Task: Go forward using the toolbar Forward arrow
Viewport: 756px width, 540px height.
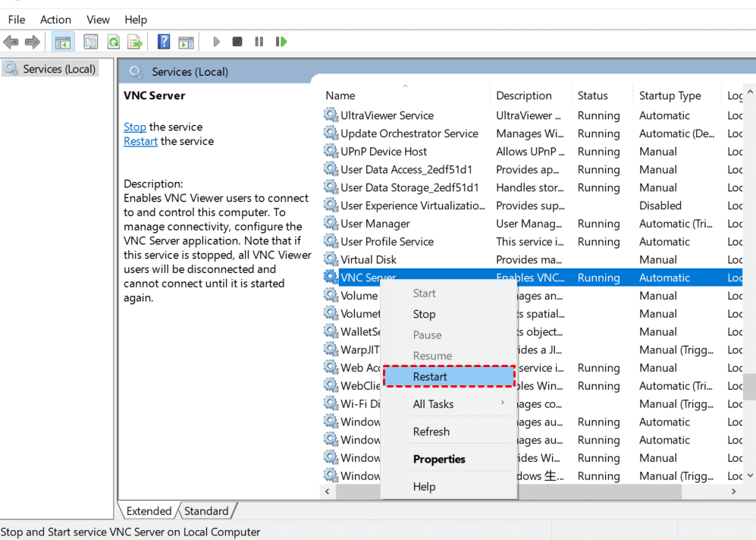Action: (33, 42)
